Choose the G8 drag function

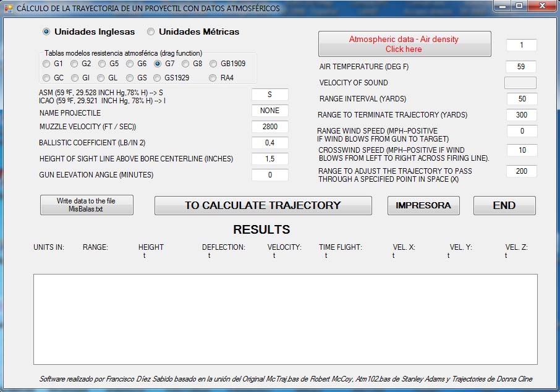[x=186, y=64]
